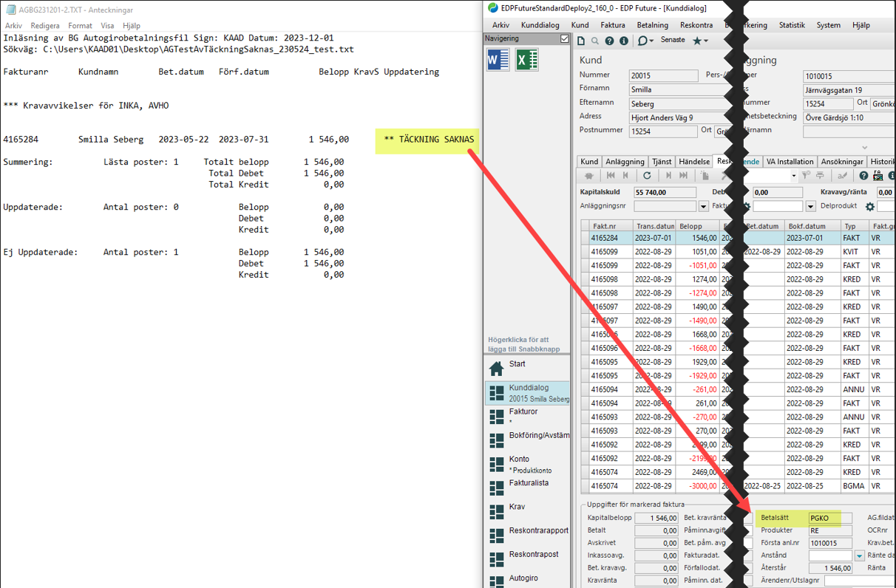Open the Reskontra menu in EDP Future
Viewport: 896px width, 588px height.
[696, 25]
